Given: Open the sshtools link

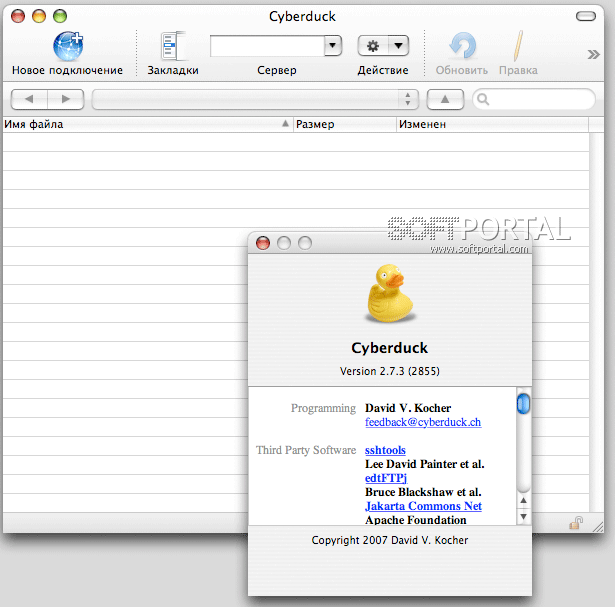Looking at the screenshot, I should tap(385, 450).
